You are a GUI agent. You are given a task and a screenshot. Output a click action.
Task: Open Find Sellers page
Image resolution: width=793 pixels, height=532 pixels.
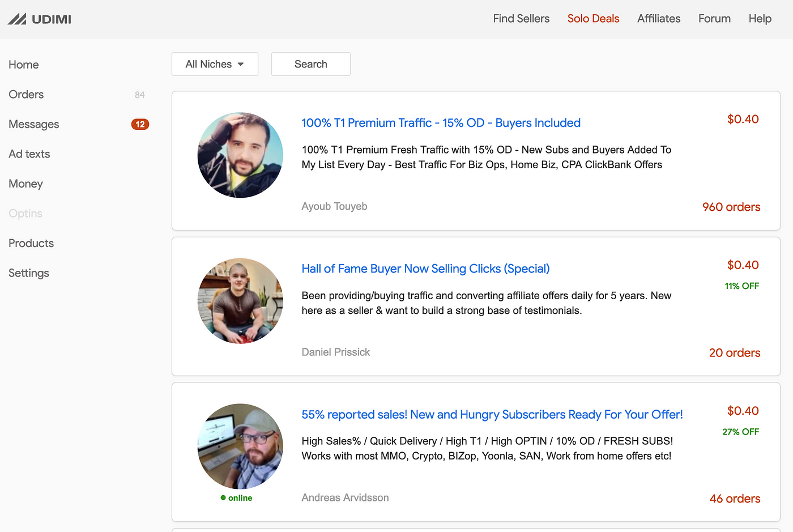(x=521, y=19)
